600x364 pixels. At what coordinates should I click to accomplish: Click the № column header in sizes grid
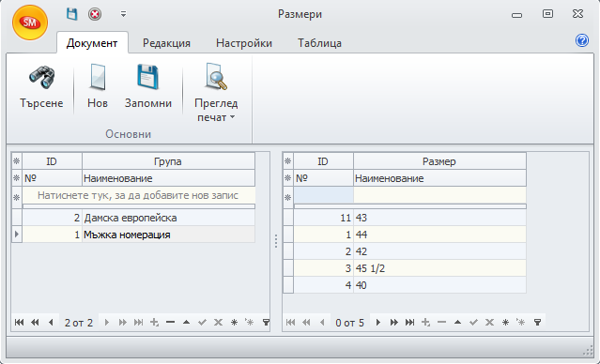pos(323,178)
